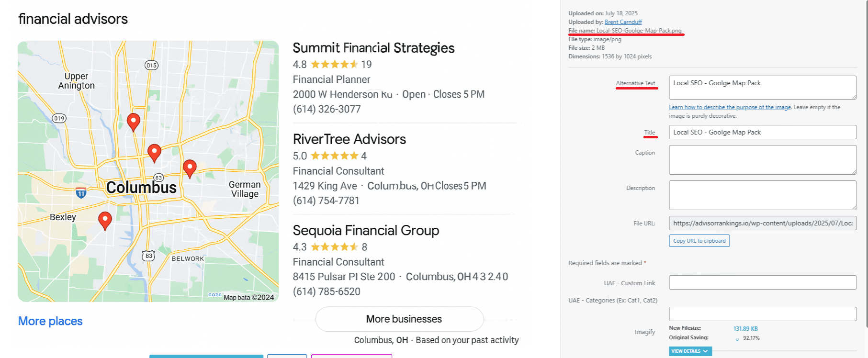Click the 'Columbus' label on the map
This screenshot has width=868, height=358.
pos(141,188)
